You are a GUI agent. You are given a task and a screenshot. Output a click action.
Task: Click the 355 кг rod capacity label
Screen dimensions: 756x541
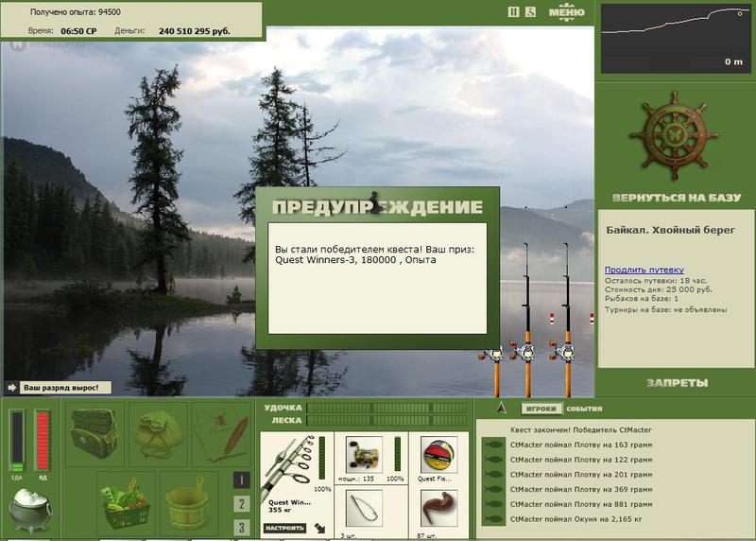280,510
